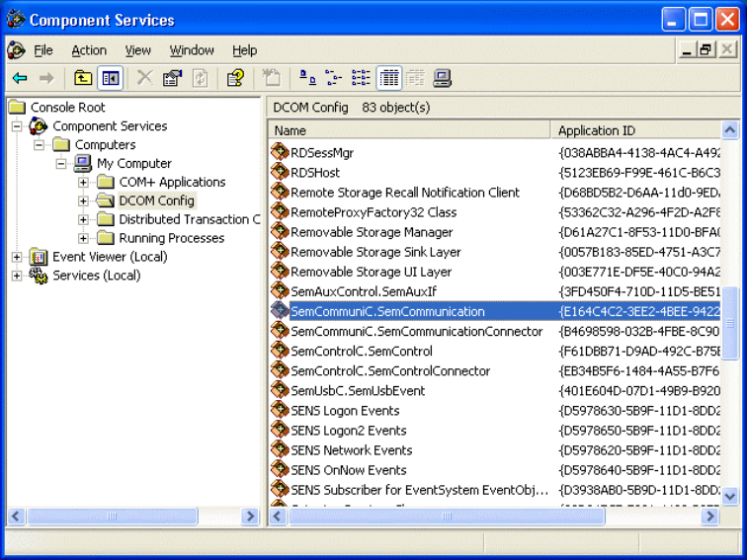Open the Help menu
Viewport: 747px width, 560px height.
[x=245, y=50]
